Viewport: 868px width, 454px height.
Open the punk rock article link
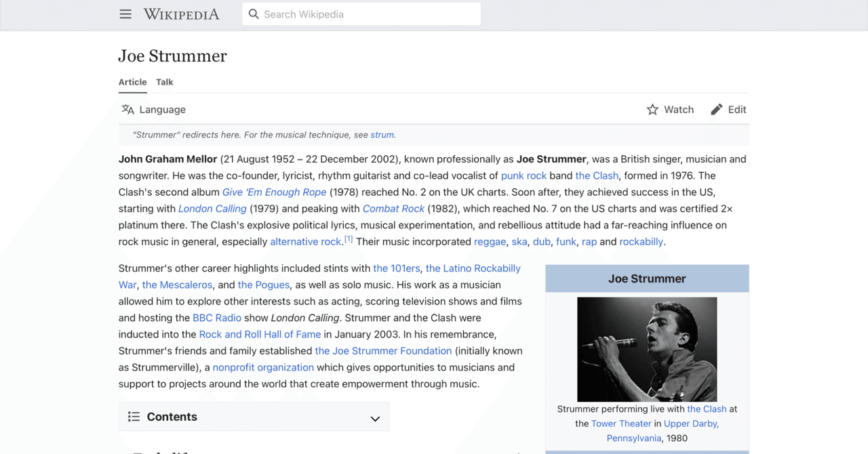point(524,176)
